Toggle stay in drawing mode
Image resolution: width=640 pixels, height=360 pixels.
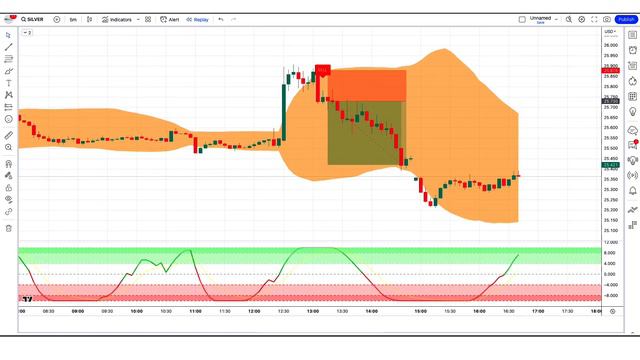pos(9,176)
